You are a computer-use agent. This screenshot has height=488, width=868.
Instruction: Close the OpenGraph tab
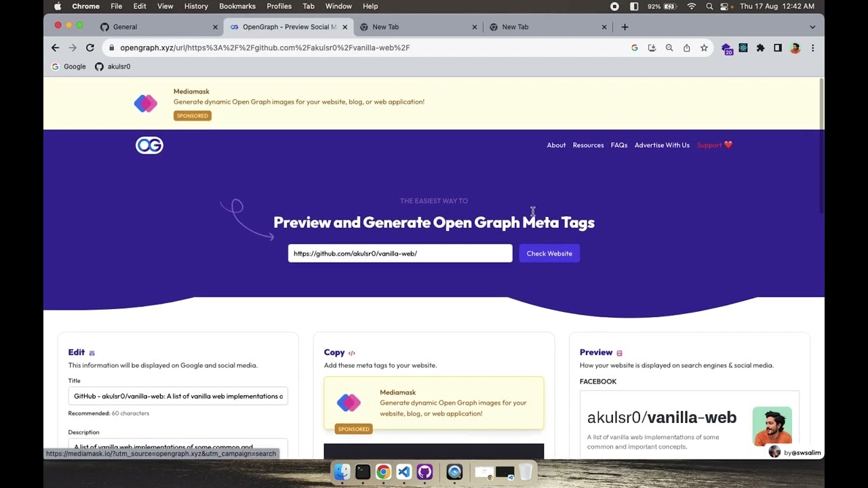344,27
